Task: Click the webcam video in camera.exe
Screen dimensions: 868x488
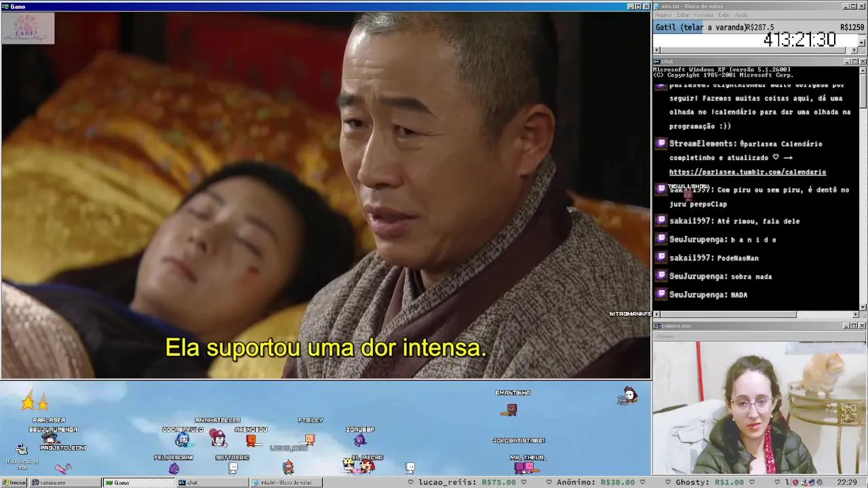Action: pos(759,407)
